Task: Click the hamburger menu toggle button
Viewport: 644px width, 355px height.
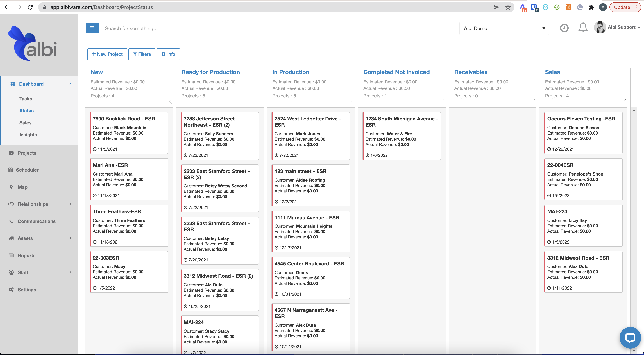Action: [x=92, y=28]
